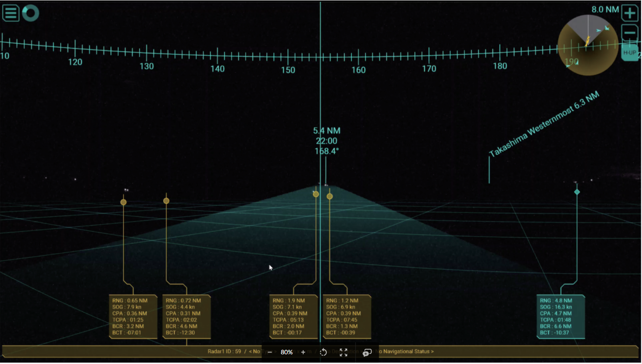Select target info box with RNG 0.65 NM

[x=133, y=317]
